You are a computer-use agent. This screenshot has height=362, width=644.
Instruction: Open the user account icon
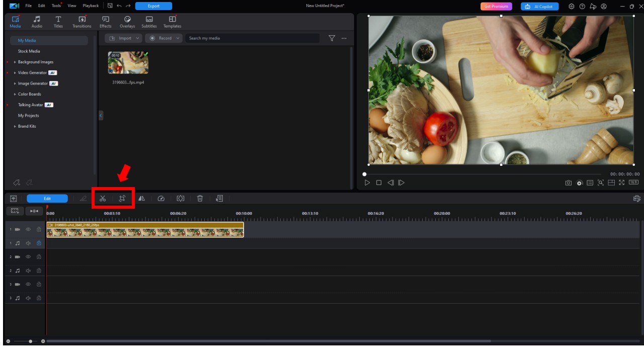pyautogui.click(x=604, y=7)
